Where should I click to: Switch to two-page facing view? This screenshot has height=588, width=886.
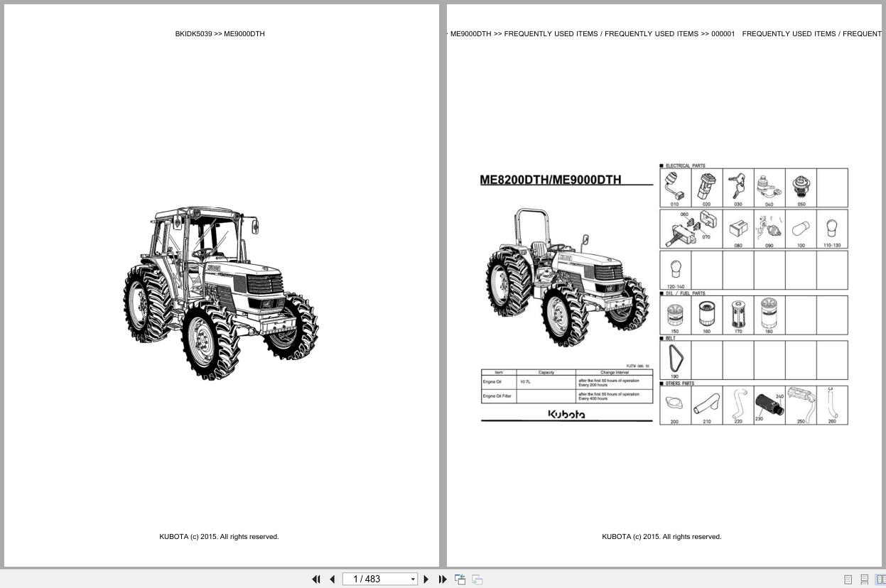pyautogui.click(x=881, y=579)
